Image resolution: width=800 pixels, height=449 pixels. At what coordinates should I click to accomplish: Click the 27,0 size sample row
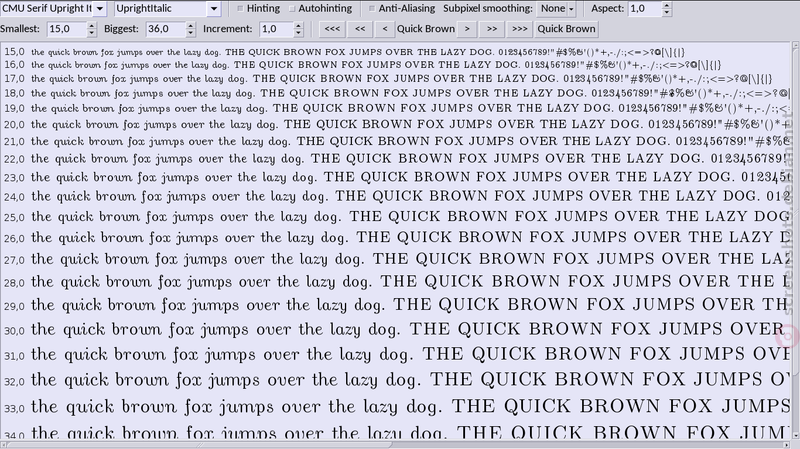(395, 259)
